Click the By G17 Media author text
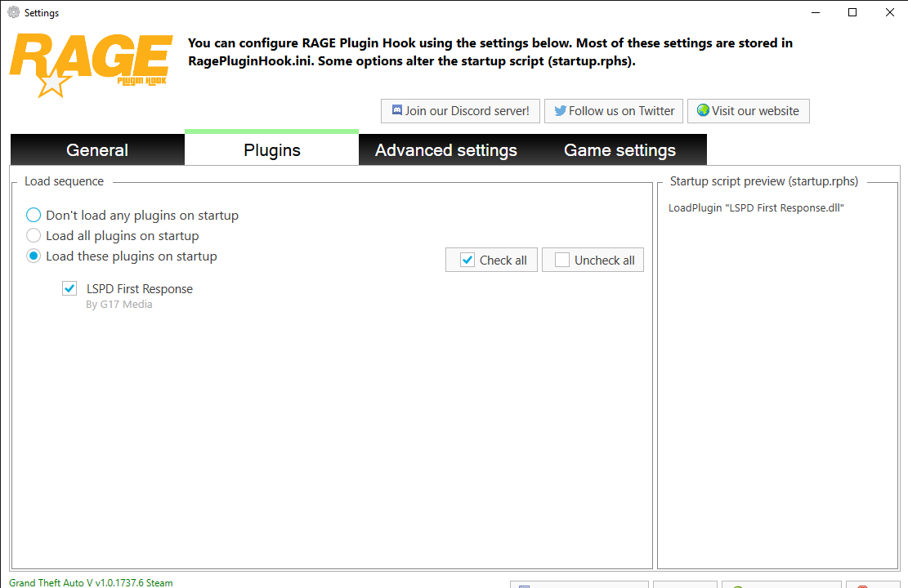 [x=119, y=305]
